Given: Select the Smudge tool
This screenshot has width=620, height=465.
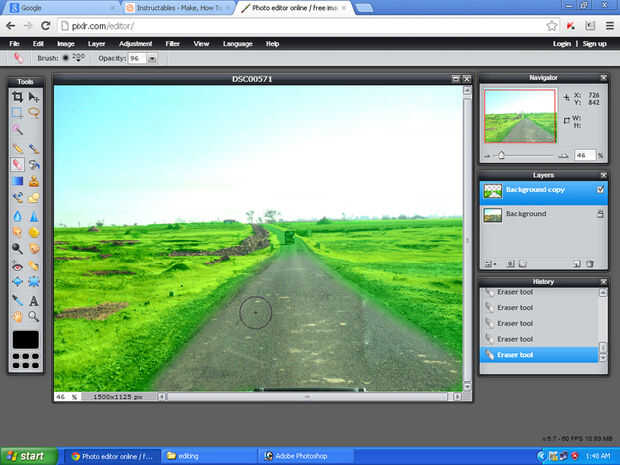Looking at the screenshot, I should [17, 232].
